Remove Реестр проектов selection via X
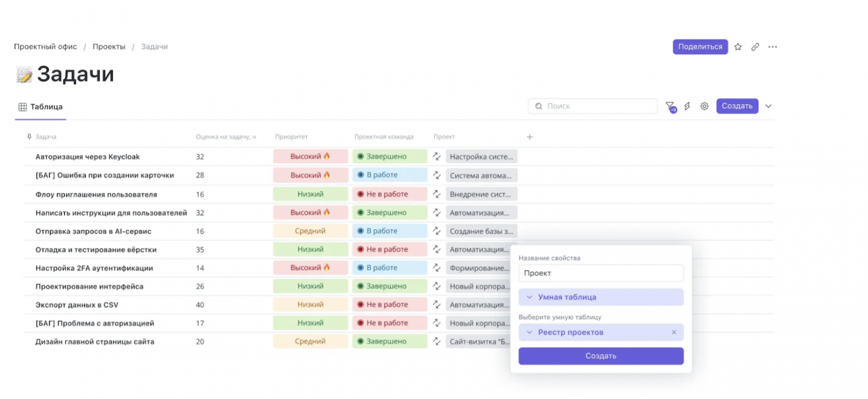 click(674, 332)
